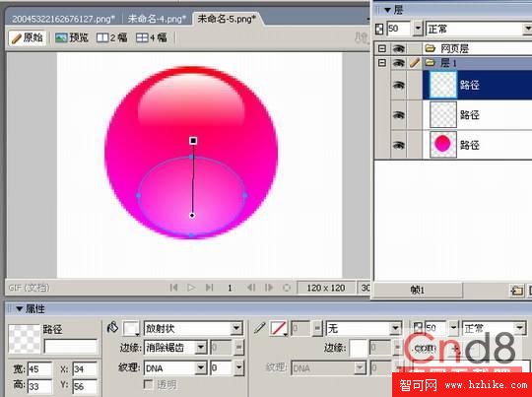Open the fill color swatch
This screenshot has width=532, height=397.
(131, 328)
